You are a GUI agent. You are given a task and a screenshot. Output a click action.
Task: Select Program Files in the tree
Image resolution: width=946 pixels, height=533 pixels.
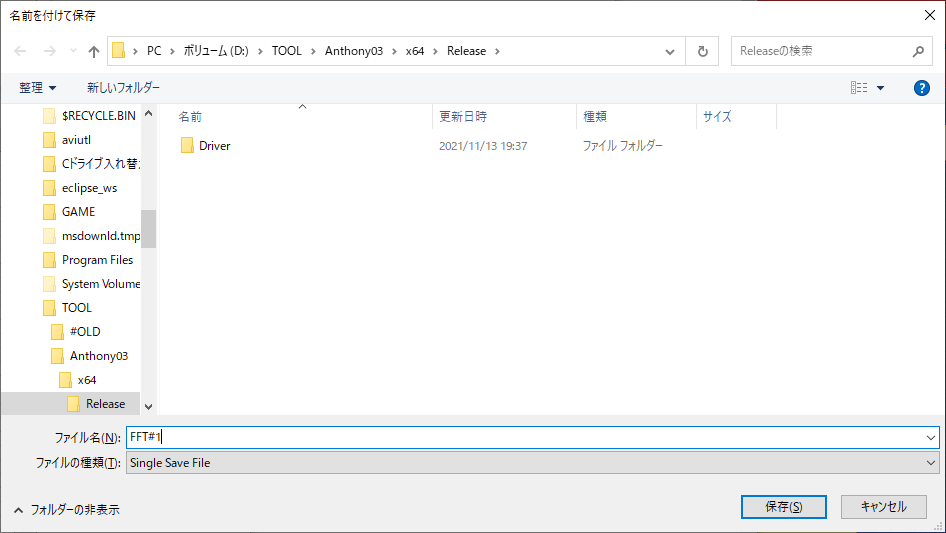(97, 260)
